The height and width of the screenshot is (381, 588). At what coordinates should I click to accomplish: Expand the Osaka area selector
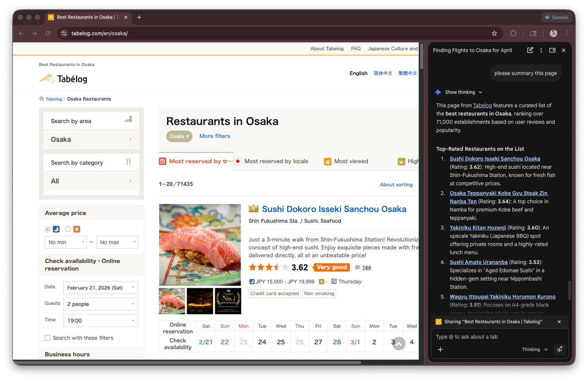91,139
